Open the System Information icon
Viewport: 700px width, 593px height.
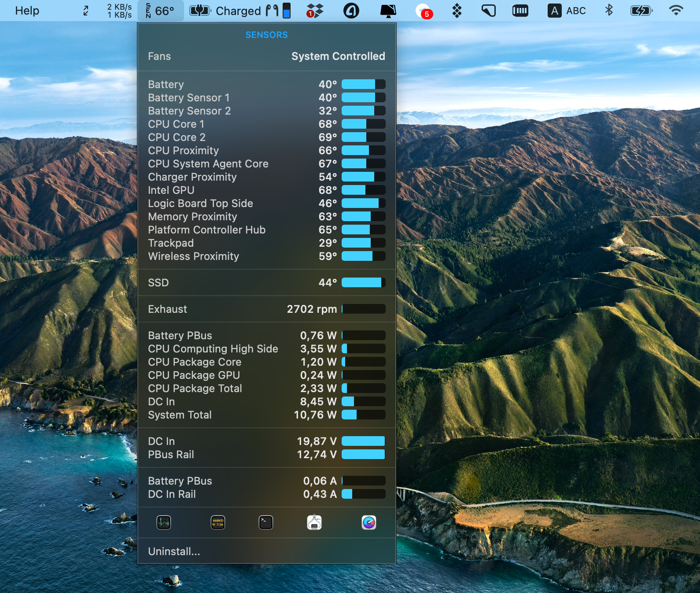tap(314, 523)
